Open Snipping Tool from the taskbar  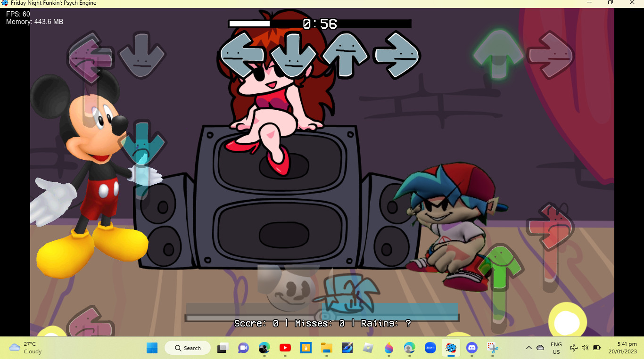point(492,348)
